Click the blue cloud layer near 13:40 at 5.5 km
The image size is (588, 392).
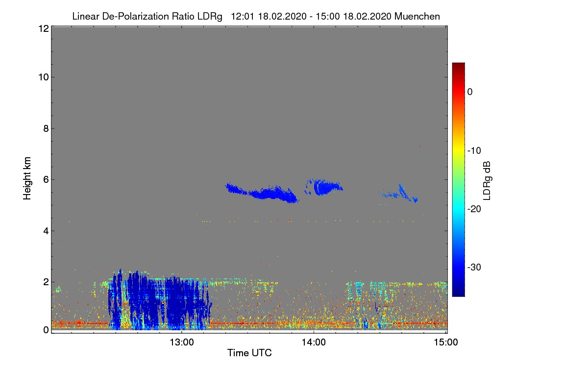(x=262, y=193)
